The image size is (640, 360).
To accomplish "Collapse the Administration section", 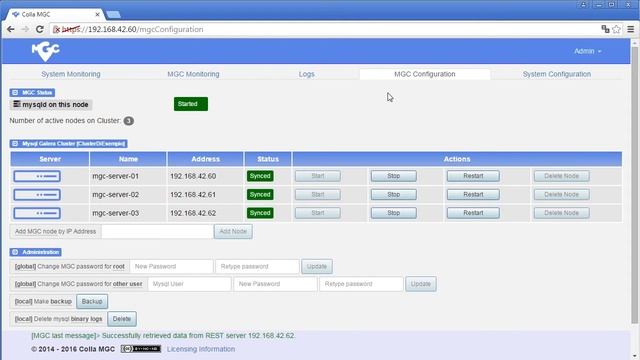I will (x=15, y=252).
